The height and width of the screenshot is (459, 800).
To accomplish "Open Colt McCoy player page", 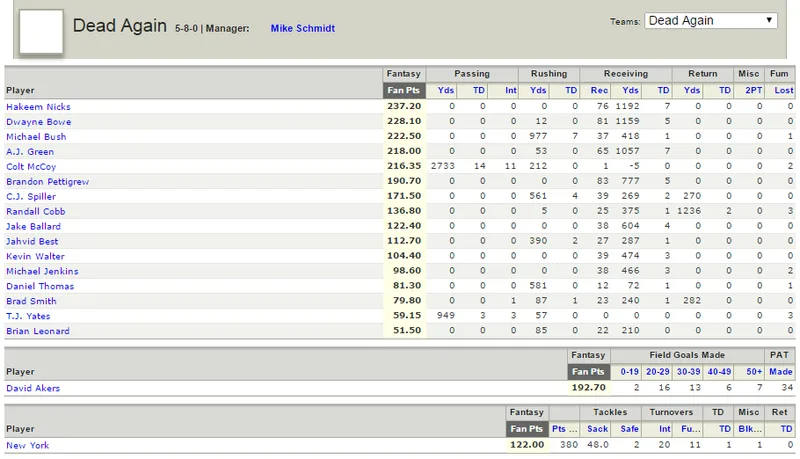I will click(x=31, y=167).
